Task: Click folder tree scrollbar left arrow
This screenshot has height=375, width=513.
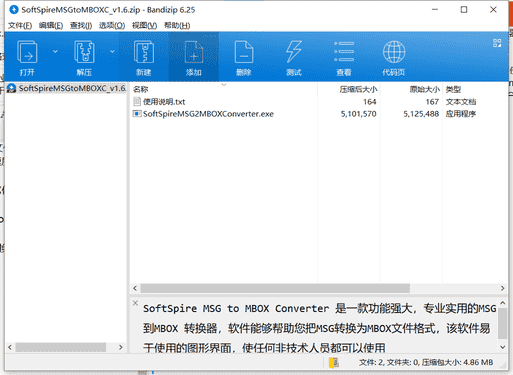Action: (x=10, y=347)
